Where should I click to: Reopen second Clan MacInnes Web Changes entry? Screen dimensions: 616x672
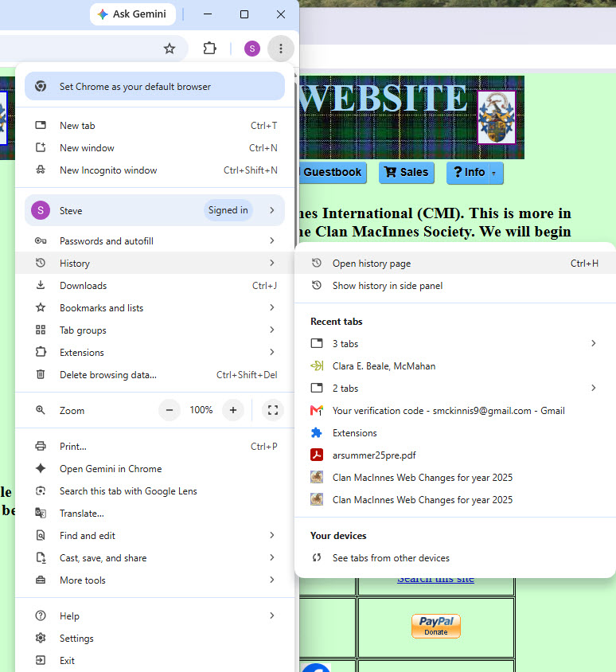pos(455,500)
